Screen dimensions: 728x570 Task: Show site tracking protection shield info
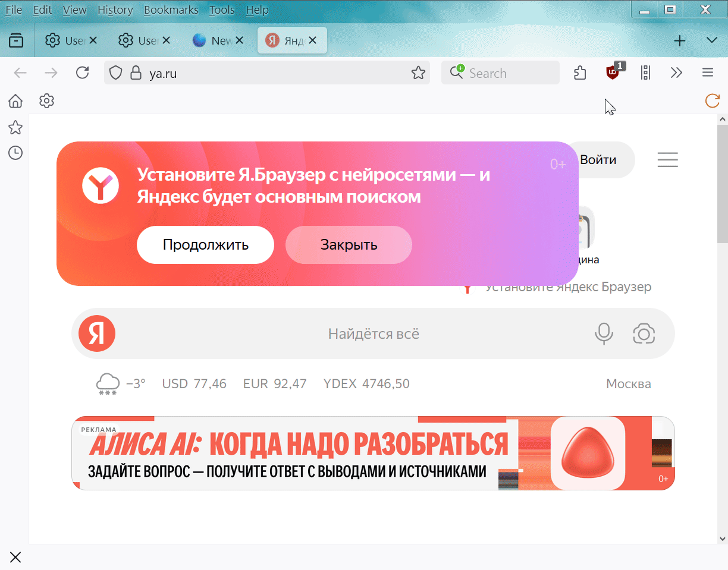(x=116, y=73)
